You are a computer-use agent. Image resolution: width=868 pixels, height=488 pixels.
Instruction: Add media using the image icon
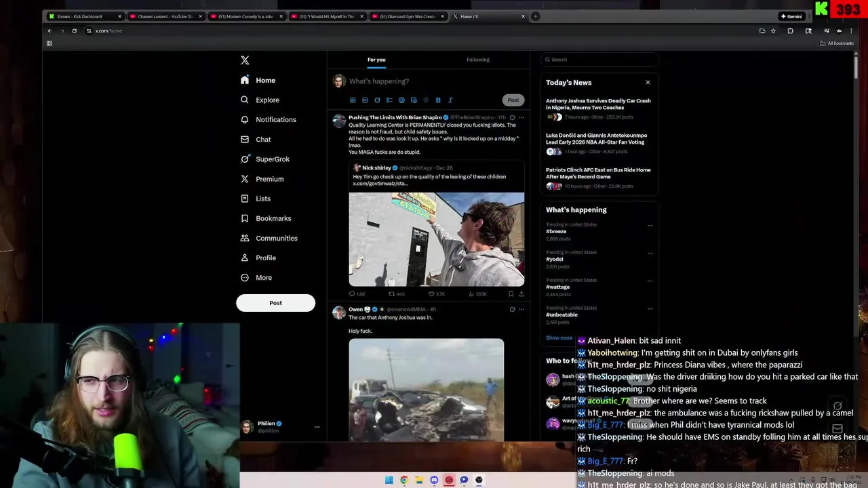tap(353, 100)
